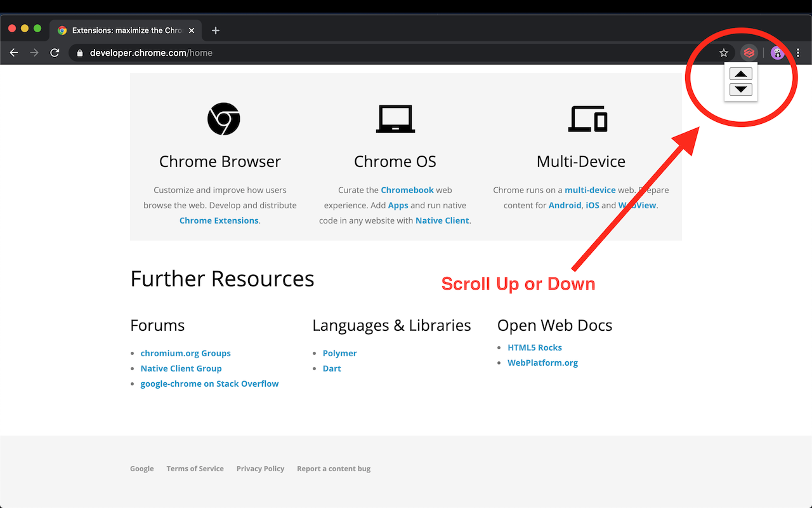This screenshot has height=508, width=812.
Task: Click the Chrome OS heading
Action: (x=395, y=161)
